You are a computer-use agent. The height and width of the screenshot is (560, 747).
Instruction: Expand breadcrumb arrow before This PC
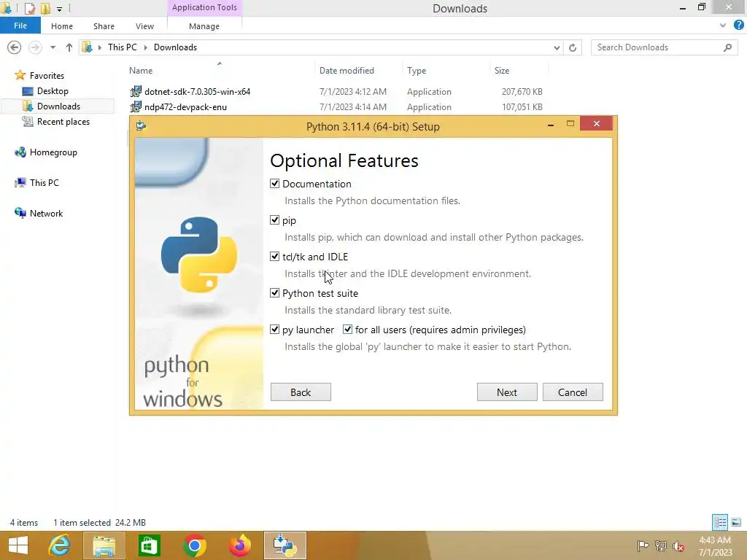(99, 47)
